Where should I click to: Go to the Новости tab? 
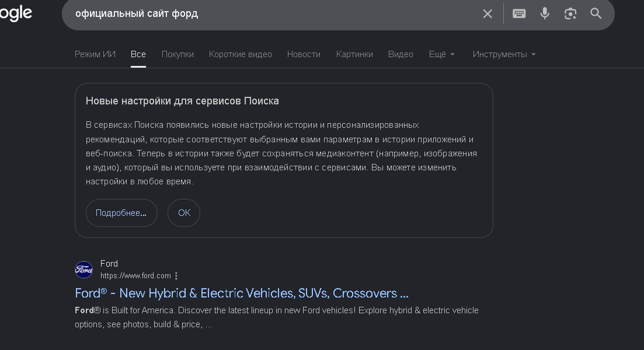coord(304,54)
